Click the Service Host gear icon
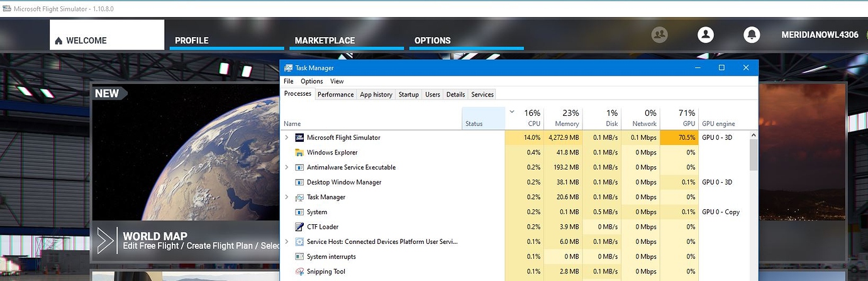 [x=299, y=241]
